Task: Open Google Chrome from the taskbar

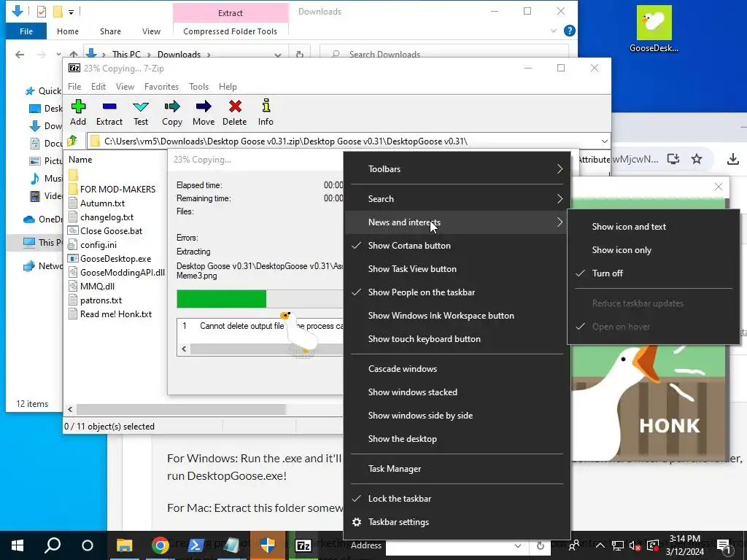Action: [x=160, y=545]
